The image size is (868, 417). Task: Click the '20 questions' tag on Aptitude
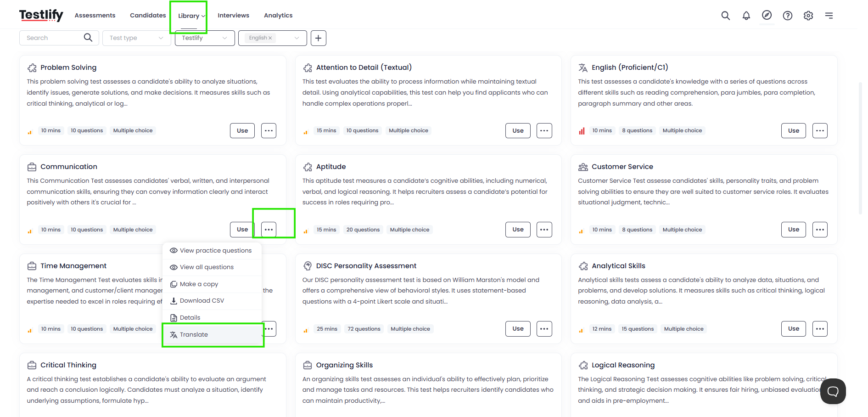click(363, 230)
